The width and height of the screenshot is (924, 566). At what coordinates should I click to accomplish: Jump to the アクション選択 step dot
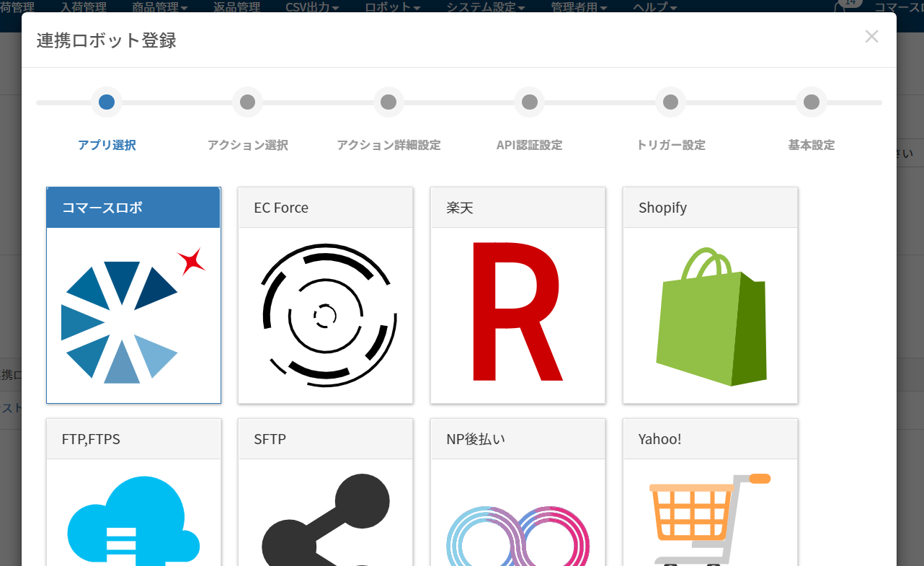[x=247, y=102]
